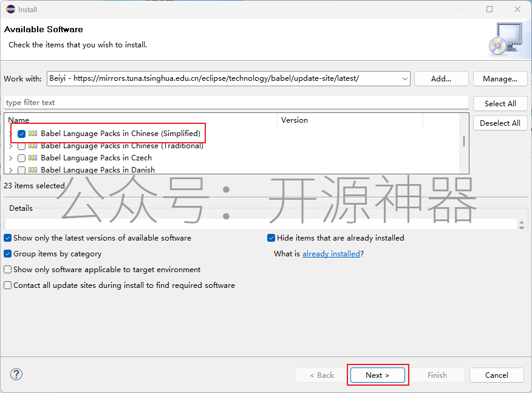Click the Add... button

441,79
